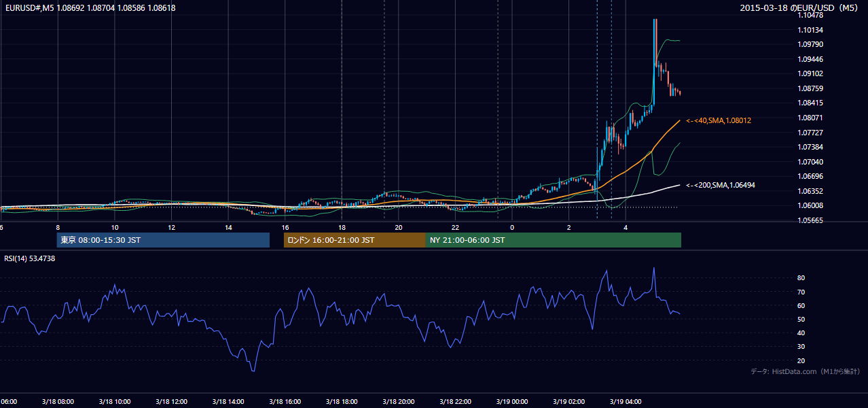Click the データ: HistData.com source credit
The image size is (868, 408).
806,371
